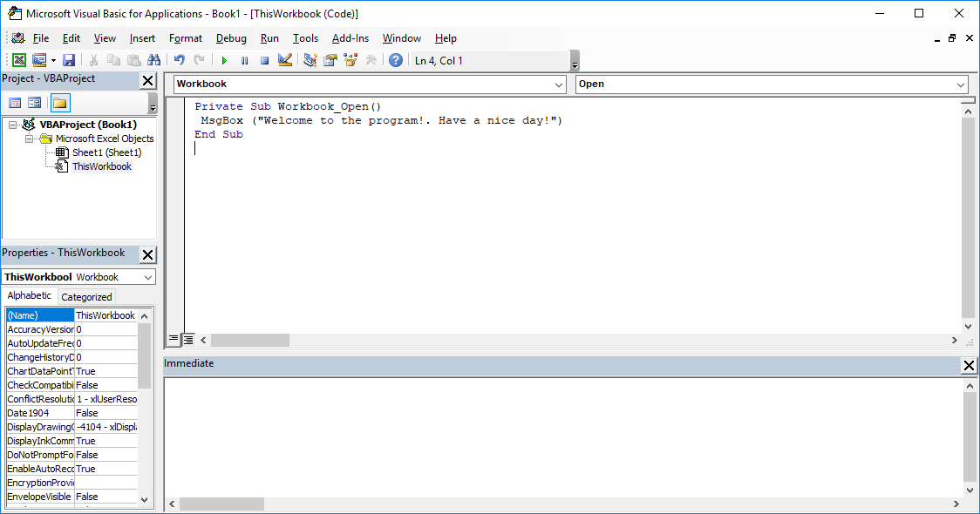This screenshot has height=514, width=980.
Task: Click the Project Explorer toolbar icon
Action: click(x=309, y=59)
